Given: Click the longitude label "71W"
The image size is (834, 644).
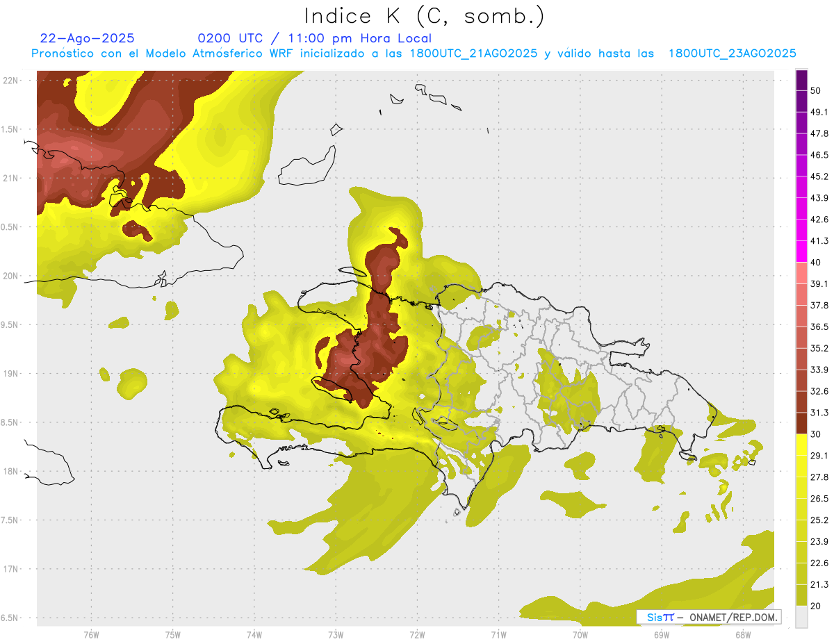Looking at the screenshot, I should coord(498,635).
